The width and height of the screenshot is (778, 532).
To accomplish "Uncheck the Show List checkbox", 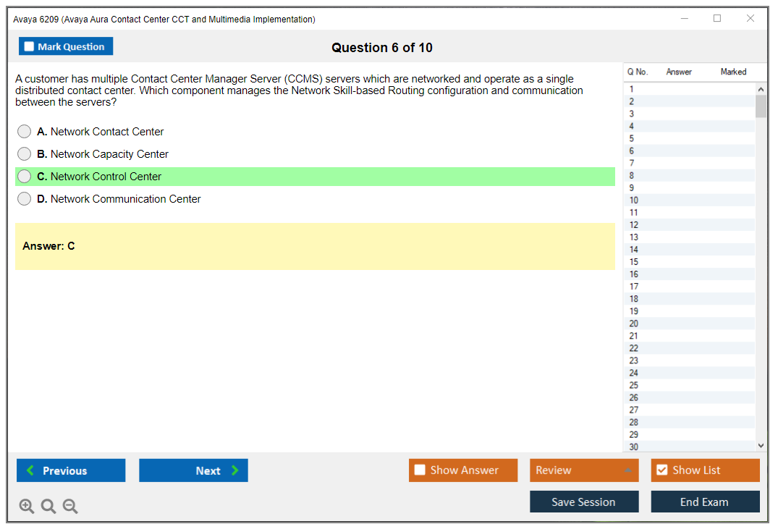I will pos(661,470).
